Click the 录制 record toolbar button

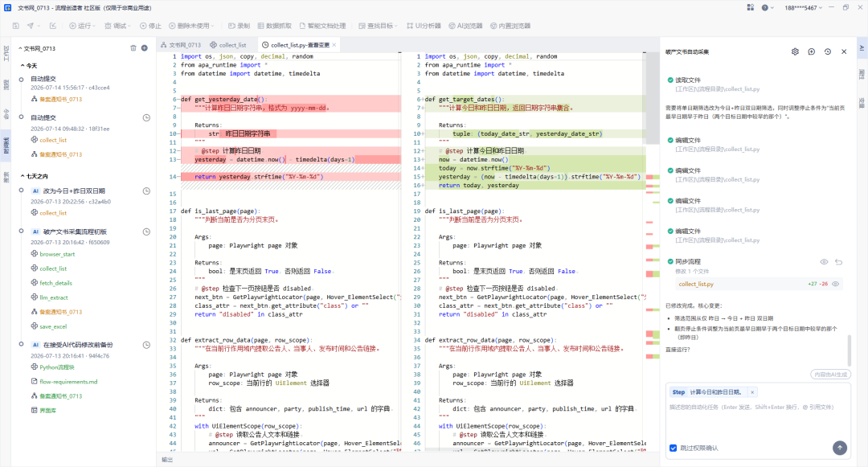(x=240, y=26)
